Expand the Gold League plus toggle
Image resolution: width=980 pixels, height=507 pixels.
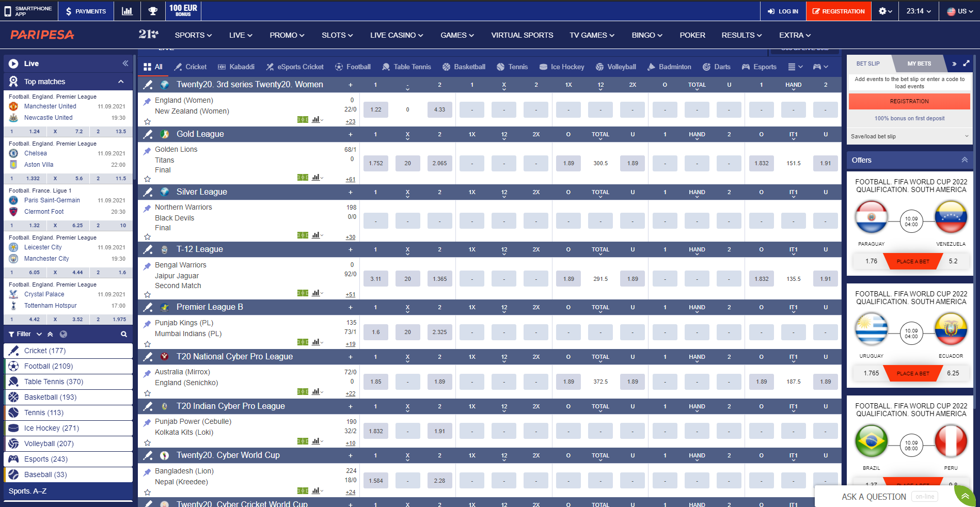[x=351, y=134]
